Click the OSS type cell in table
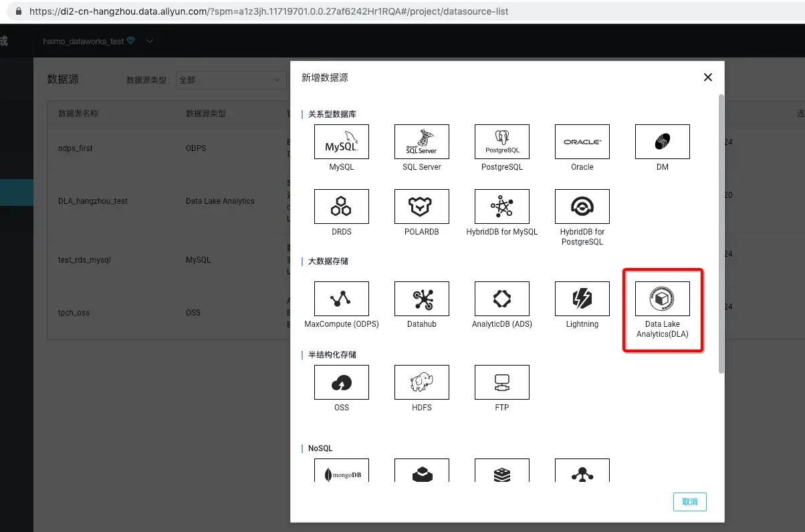805x532 pixels. (x=193, y=313)
